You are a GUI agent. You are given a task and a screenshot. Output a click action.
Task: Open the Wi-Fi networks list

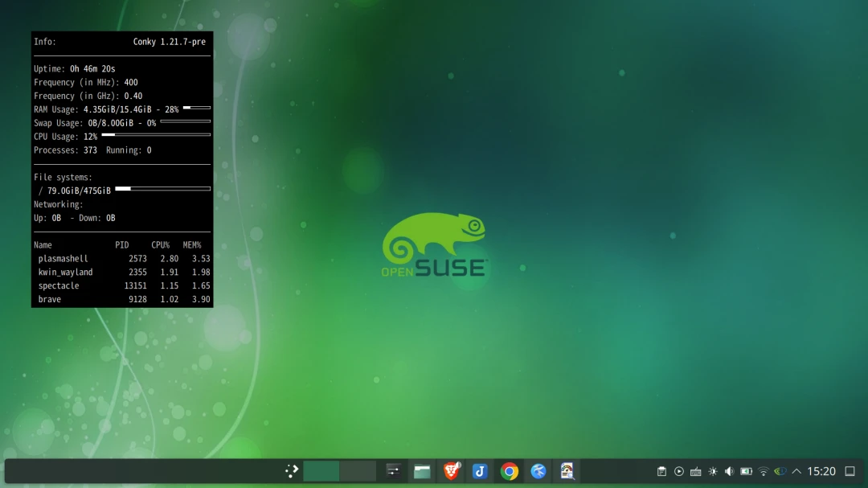pyautogui.click(x=764, y=472)
